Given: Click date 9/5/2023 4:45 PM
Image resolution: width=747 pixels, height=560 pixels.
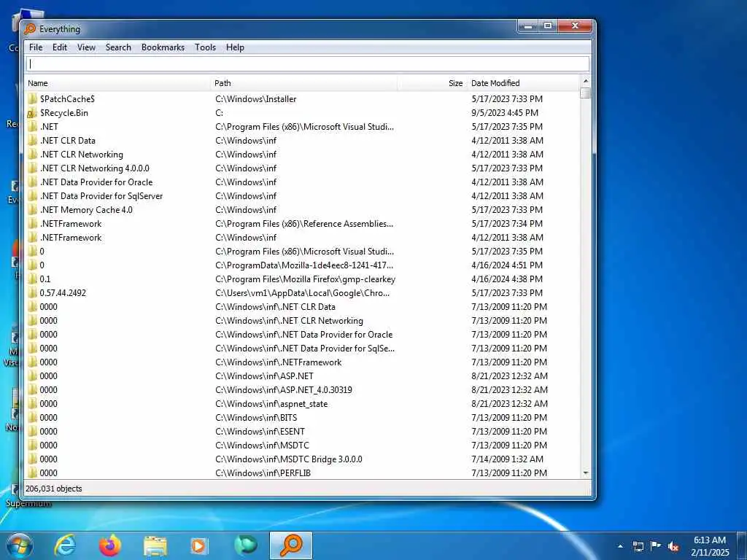Looking at the screenshot, I should click(x=505, y=113).
